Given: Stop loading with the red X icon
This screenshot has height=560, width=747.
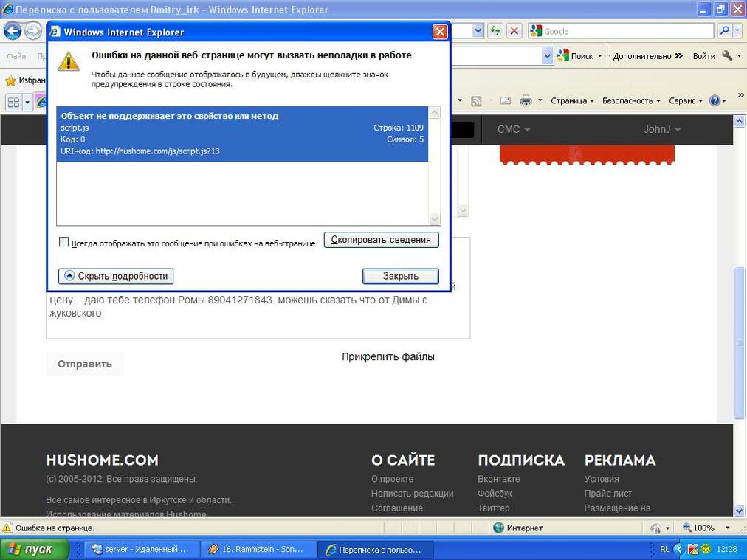Looking at the screenshot, I should coord(514,32).
